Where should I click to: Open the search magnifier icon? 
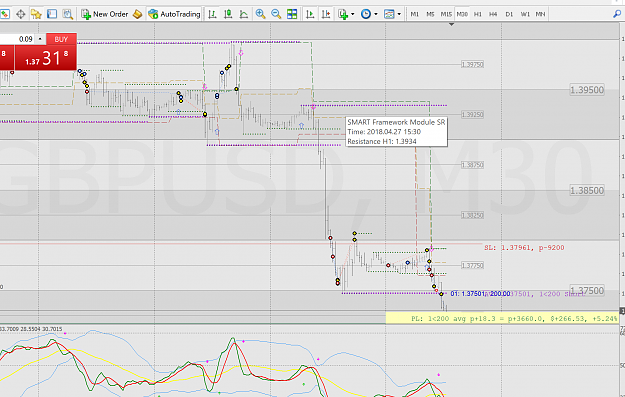click(x=617, y=14)
